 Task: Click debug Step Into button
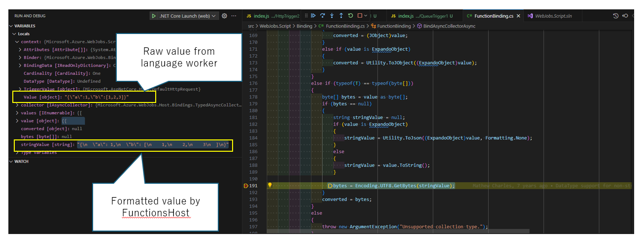tap(332, 16)
